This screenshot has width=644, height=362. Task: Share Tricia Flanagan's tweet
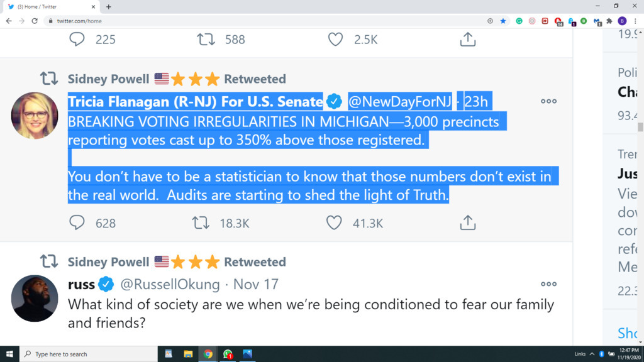coord(467,222)
